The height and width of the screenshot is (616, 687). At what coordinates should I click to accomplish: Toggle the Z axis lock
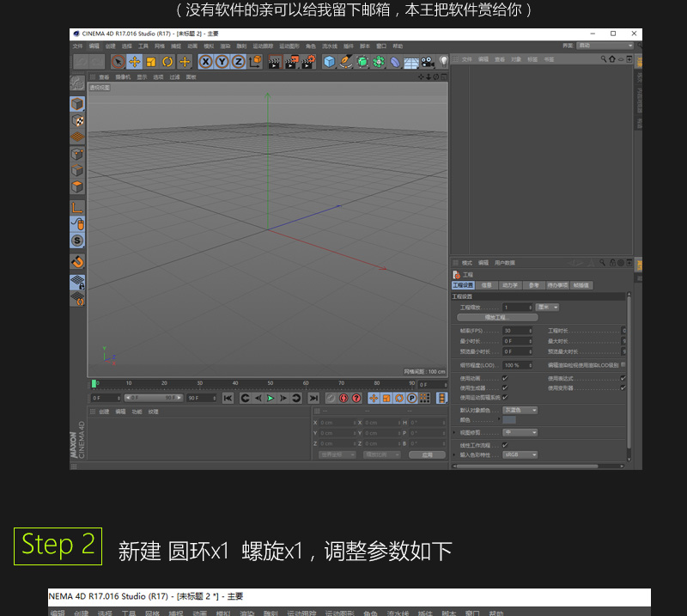point(239,62)
